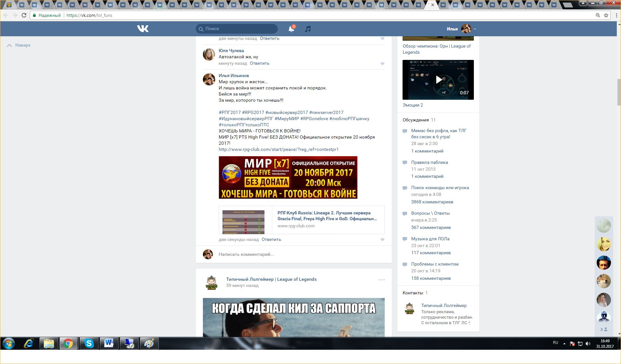Open hashtag #МируМИР

(x=287, y=119)
